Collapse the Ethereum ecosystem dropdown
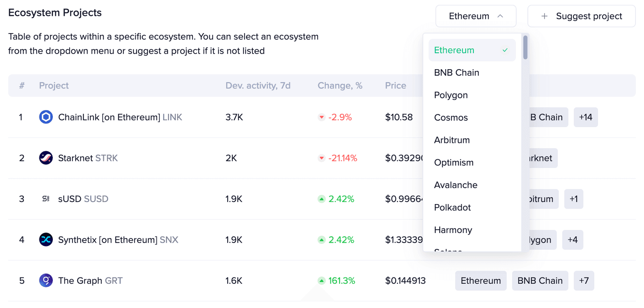 [475, 16]
